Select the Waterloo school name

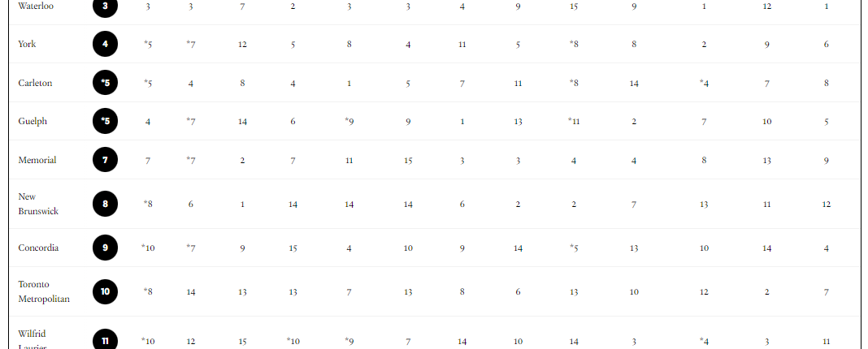pyautogui.click(x=36, y=6)
